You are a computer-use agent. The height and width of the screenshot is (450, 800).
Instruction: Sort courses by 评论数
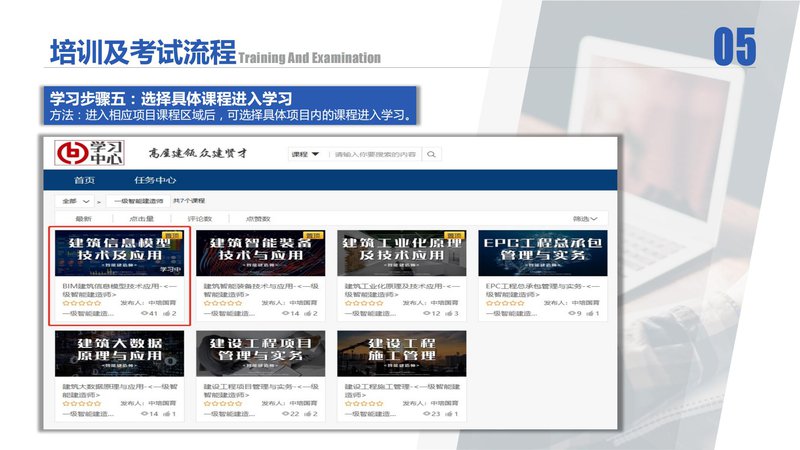click(199, 219)
